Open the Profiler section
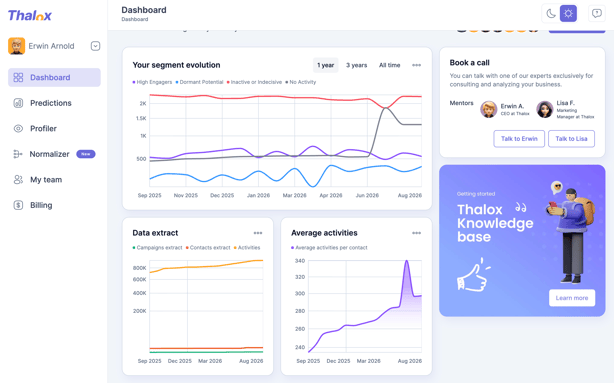Screen dimensions: 614x383 (x=43, y=128)
